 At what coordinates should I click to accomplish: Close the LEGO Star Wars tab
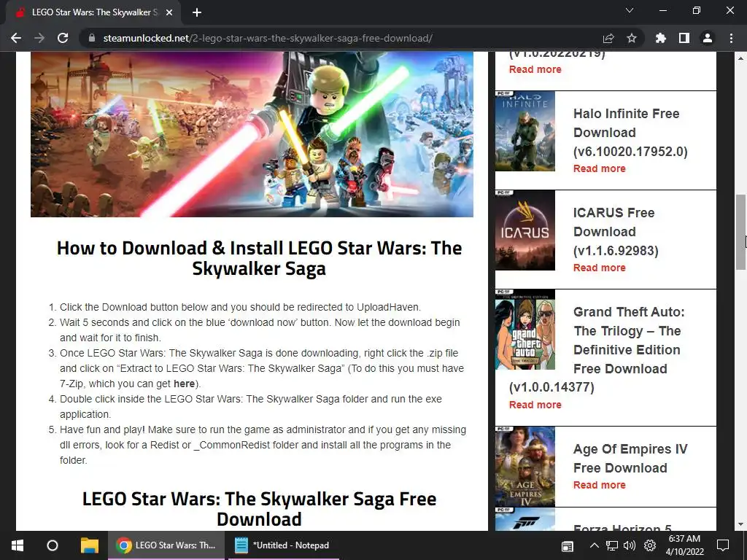[x=169, y=12]
